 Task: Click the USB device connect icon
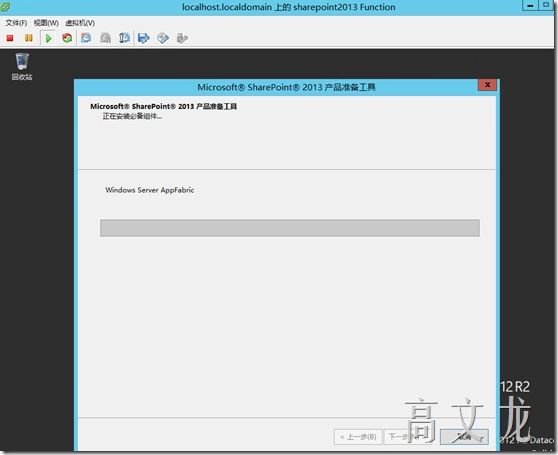pyautogui.click(x=182, y=38)
